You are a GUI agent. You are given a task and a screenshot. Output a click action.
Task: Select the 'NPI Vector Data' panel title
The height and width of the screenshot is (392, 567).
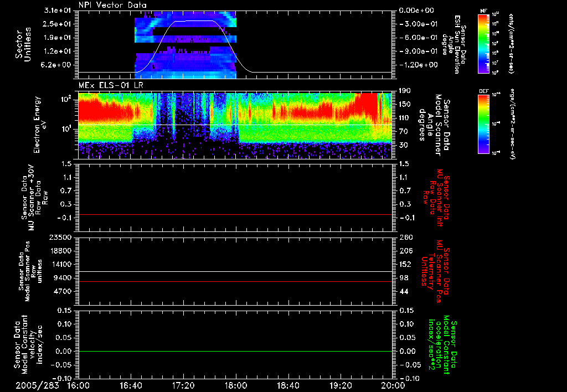112,5
